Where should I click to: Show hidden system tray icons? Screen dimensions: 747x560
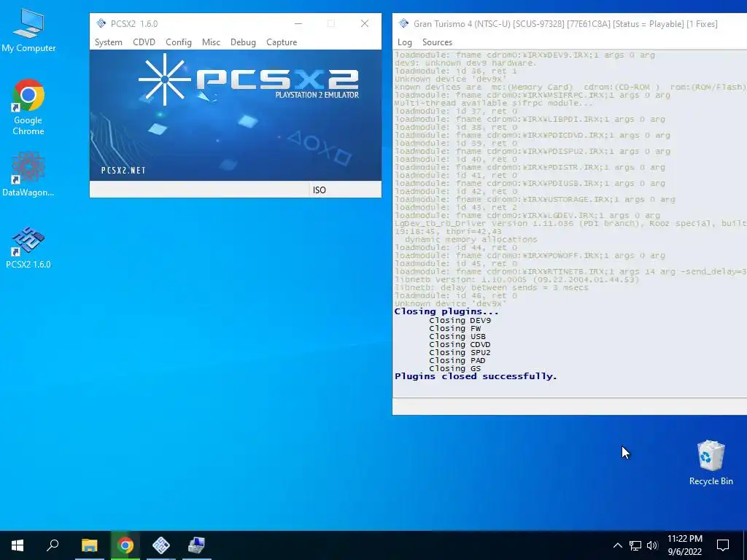pos(617,545)
